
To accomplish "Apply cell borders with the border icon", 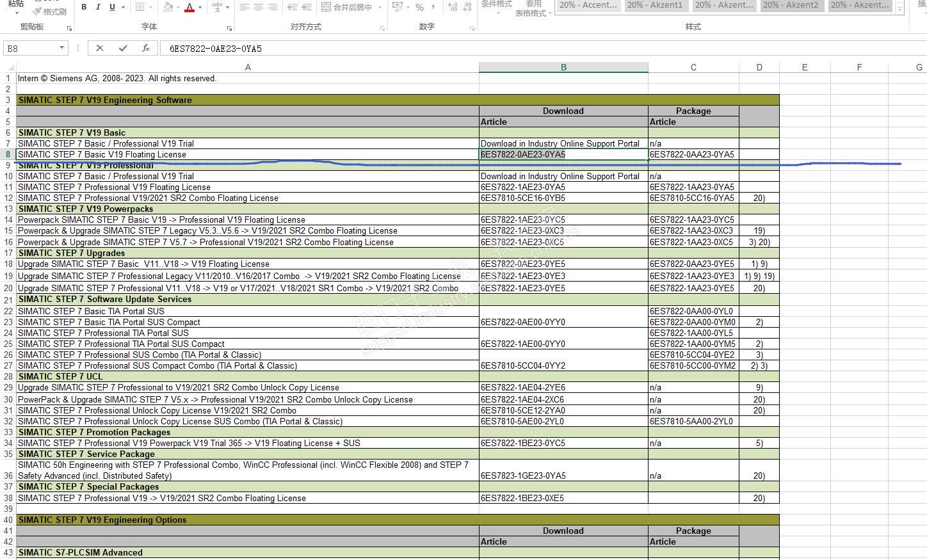I will tap(140, 7).
